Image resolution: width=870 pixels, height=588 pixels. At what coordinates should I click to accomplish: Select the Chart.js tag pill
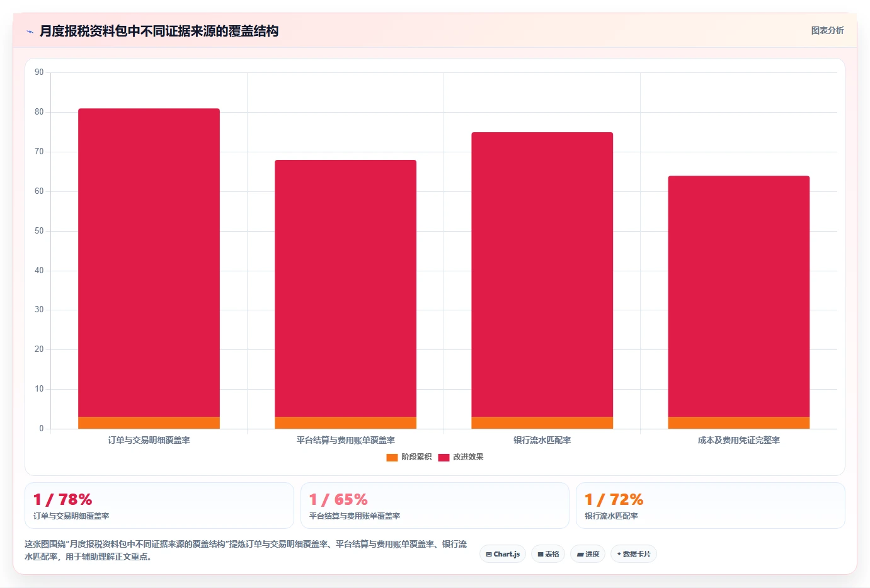coord(503,554)
